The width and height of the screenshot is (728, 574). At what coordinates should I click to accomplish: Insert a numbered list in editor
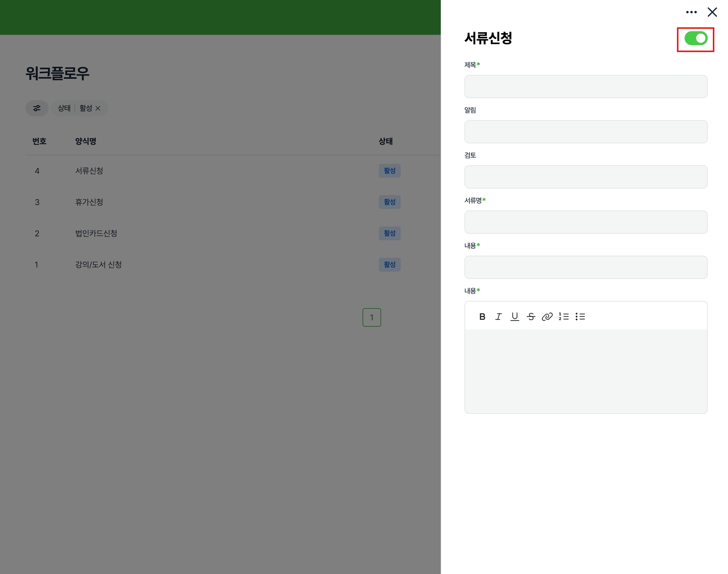pyautogui.click(x=563, y=317)
